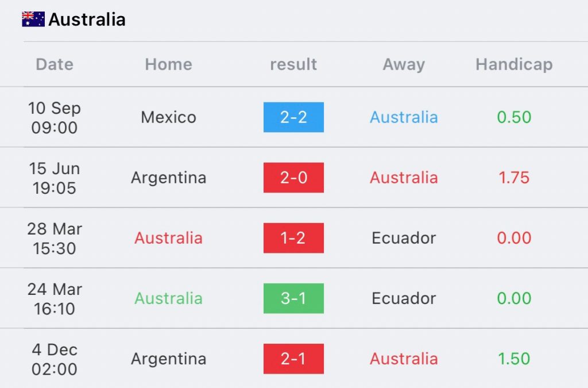Select the 1.50 handicap value
The width and height of the screenshot is (588, 388).
(x=514, y=359)
